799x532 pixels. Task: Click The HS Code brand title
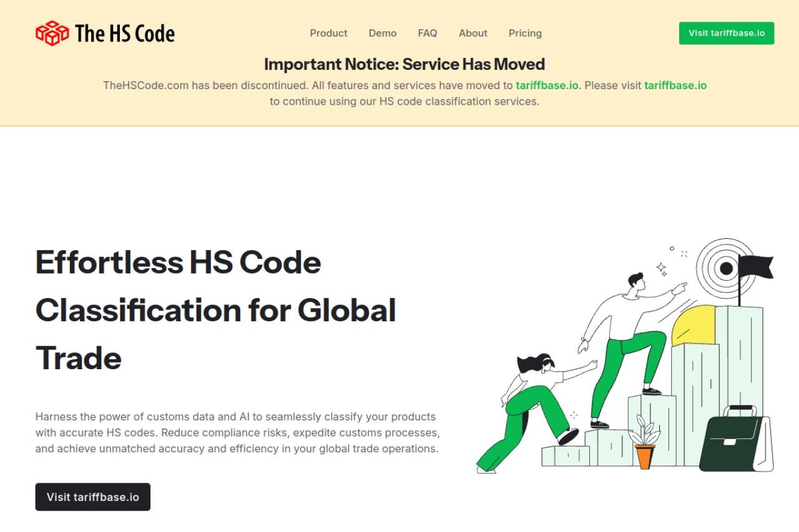(125, 33)
